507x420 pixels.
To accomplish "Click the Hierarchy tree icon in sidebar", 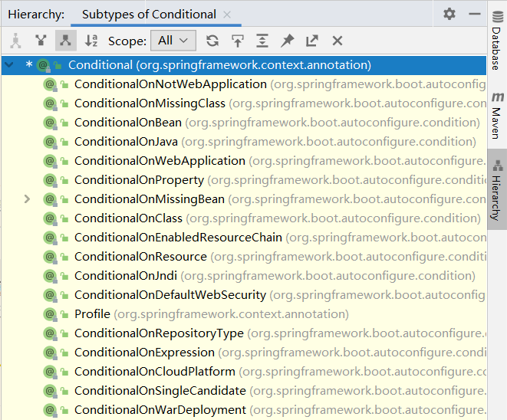I will coord(498,166).
